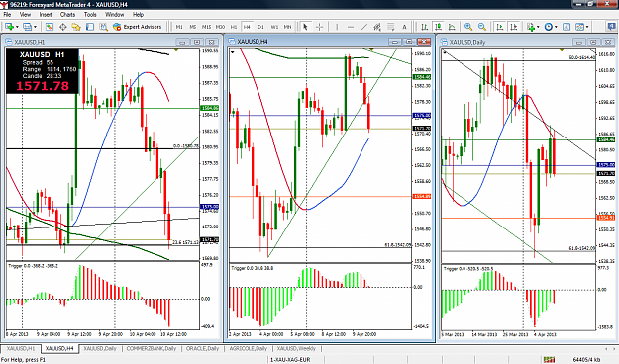Click the Profiles toolbar icon
619x364 pixels.
pyautogui.click(x=27, y=27)
